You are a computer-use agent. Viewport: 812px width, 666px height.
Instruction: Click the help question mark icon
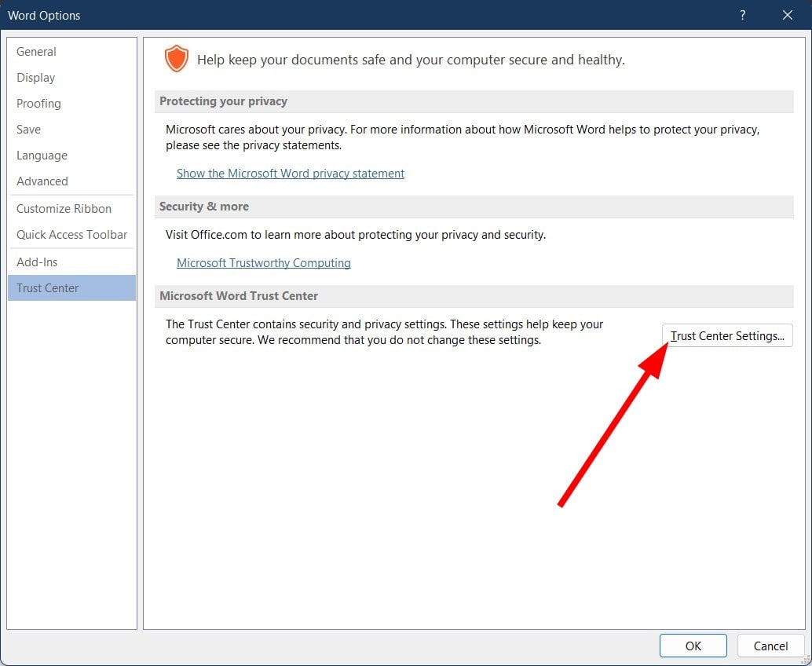(742, 15)
